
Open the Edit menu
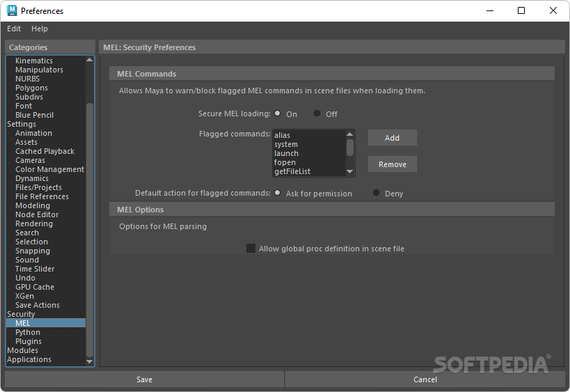(14, 29)
